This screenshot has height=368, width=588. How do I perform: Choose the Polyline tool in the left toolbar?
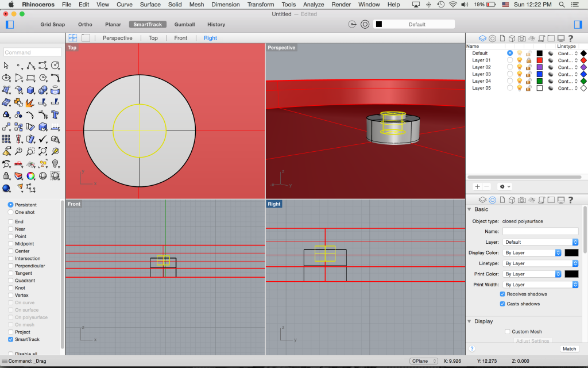point(31,66)
